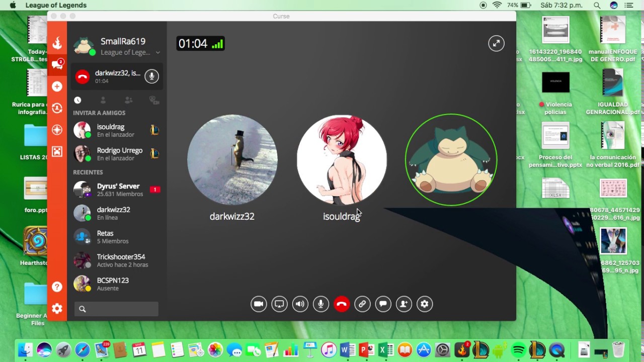Viewport: 644px width, 362px height.
Task: Copy call invite link icon
Action: pyautogui.click(x=362, y=304)
